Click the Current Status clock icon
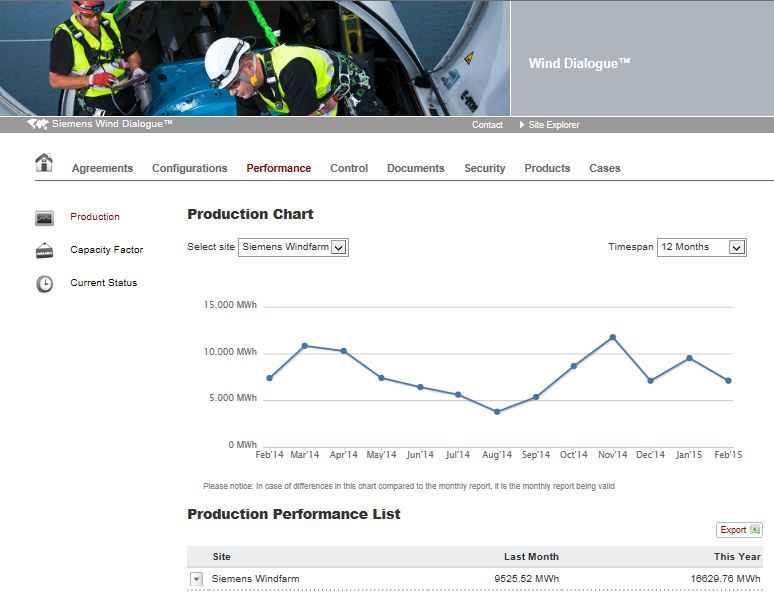 click(44, 284)
